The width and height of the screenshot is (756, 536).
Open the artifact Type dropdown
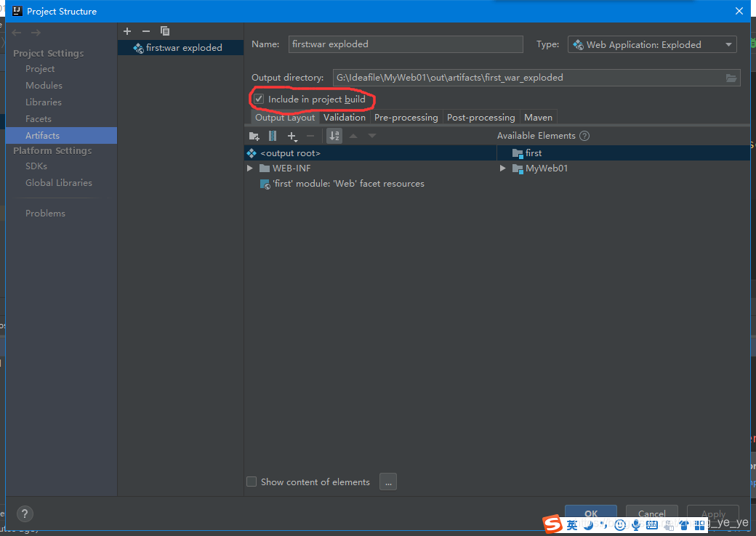pyautogui.click(x=652, y=45)
